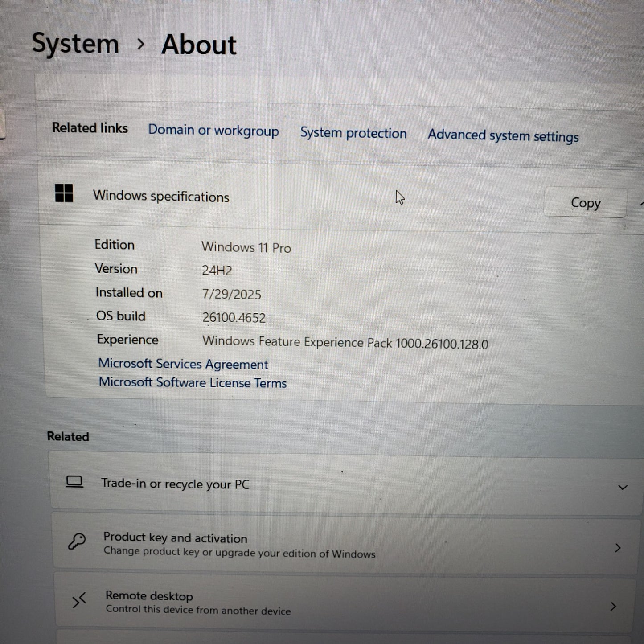Click the Experience label

[127, 340]
